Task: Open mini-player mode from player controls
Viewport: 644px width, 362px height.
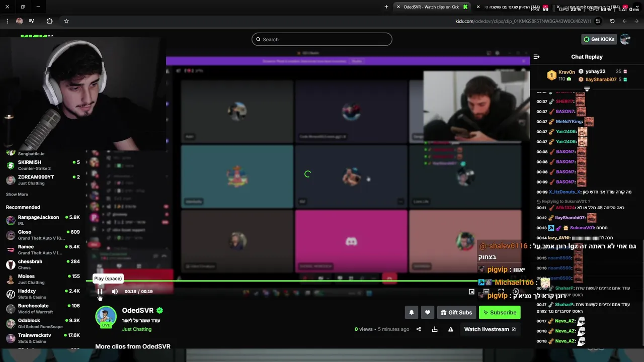Action: (x=471, y=291)
